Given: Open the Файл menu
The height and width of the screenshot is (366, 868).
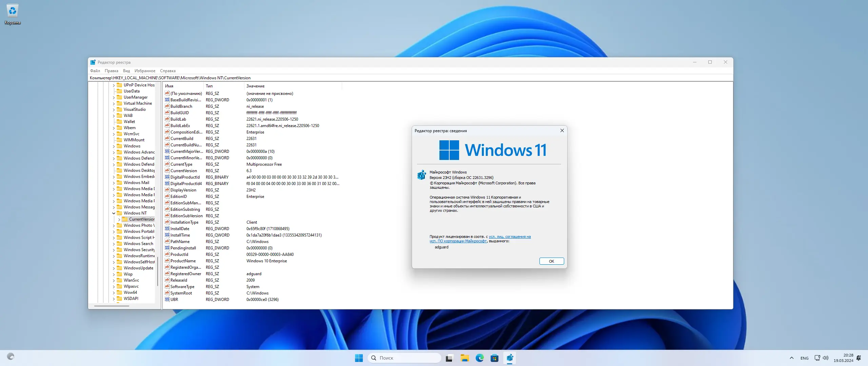Looking at the screenshot, I should pos(95,71).
